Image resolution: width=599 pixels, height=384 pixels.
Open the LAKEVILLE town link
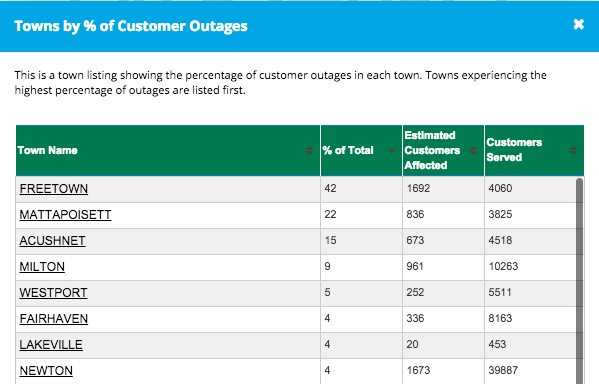point(51,345)
